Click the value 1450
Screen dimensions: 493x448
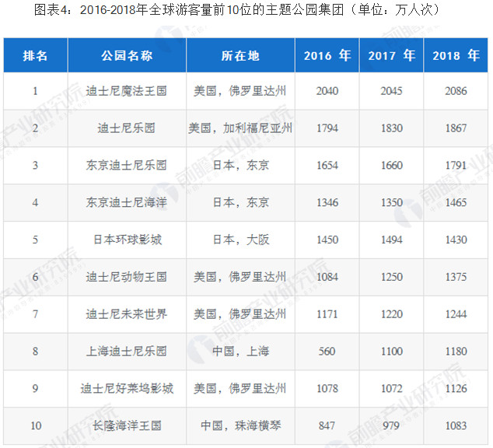[x=327, y=240]
